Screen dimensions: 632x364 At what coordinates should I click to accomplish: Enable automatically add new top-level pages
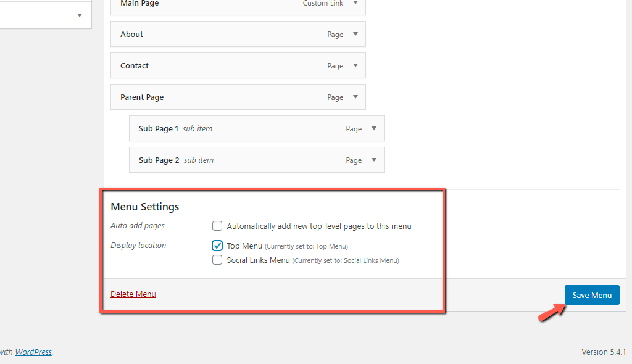[x=217, y=226]
